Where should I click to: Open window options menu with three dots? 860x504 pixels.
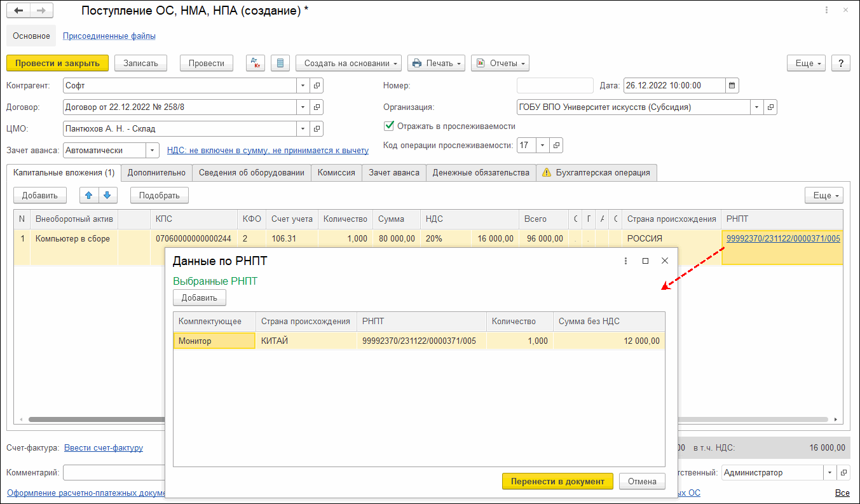tap(826, 11)
